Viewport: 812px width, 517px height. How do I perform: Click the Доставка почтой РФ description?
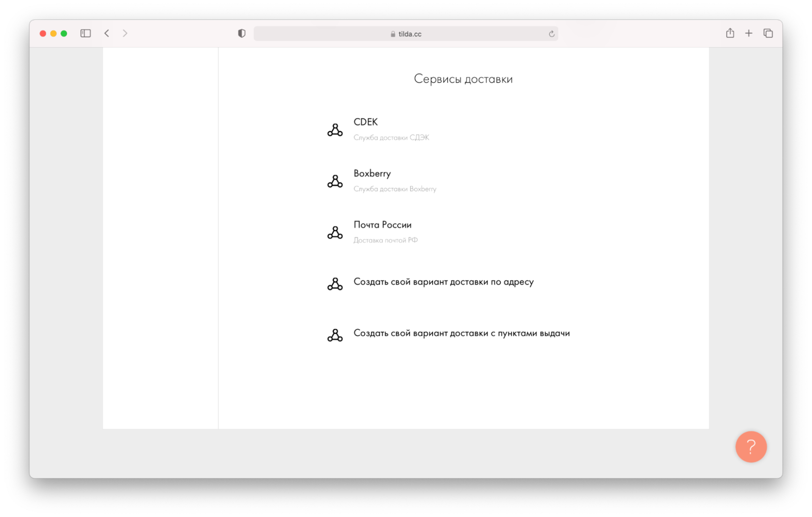(x=385, y=240)
